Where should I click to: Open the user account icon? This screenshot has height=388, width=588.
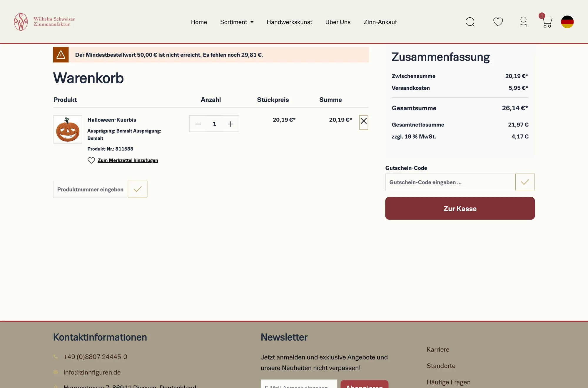click(523, 22)
